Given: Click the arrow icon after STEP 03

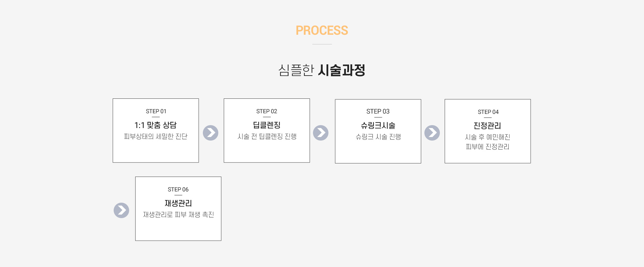Looking at the screenshot, I should pyautogui.click(x=432, y=133).
